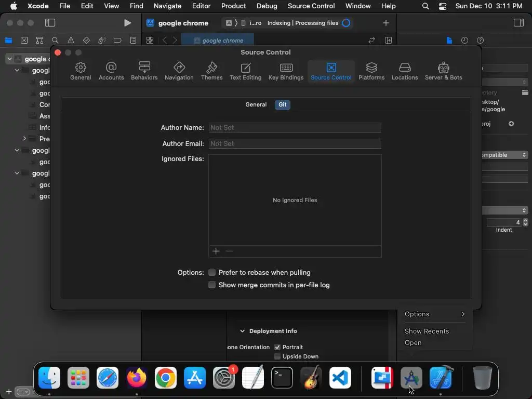The width and height of the screenshot is (532, 399).
Task: Show the Source Control navigator icon
Action: pos(24,41)
